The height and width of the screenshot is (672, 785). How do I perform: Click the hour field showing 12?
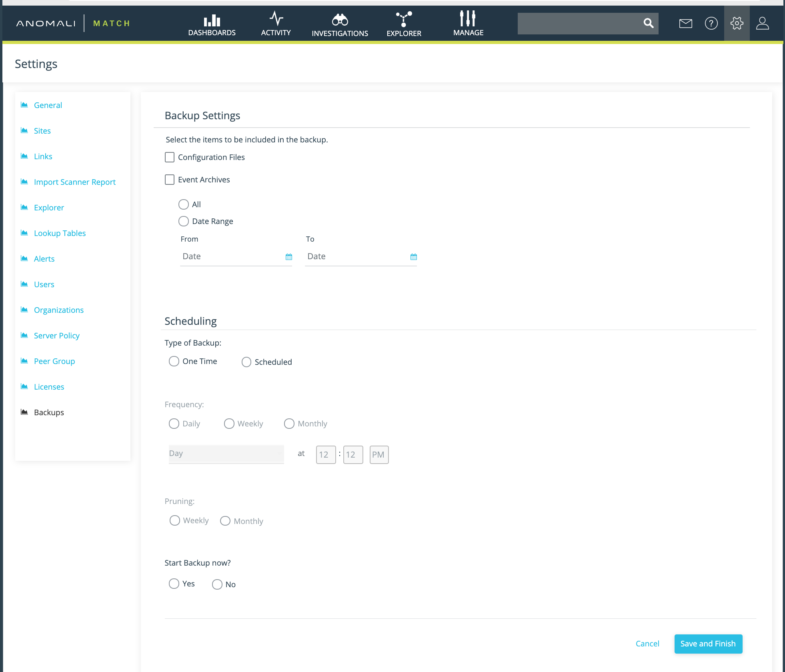(326, 455)
